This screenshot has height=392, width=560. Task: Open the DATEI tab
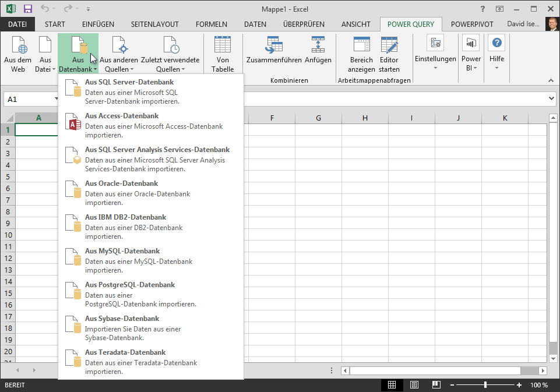click(17, 24)
